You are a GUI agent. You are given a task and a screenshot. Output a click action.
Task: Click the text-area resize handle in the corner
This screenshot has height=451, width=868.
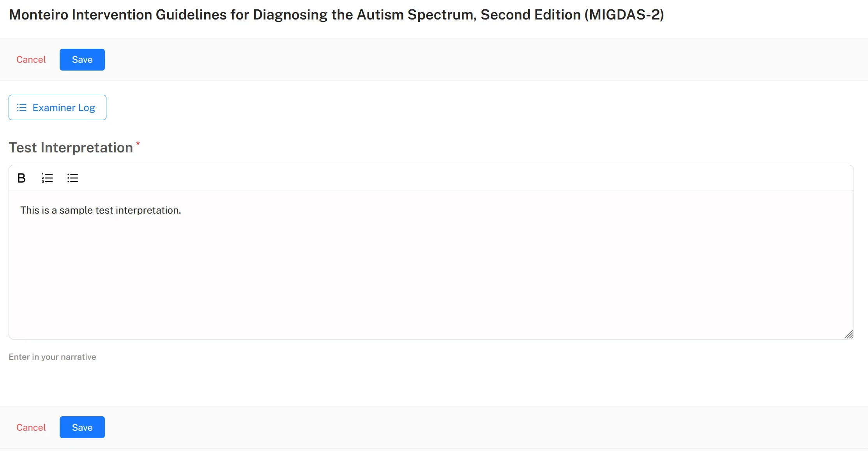[849, 334]
